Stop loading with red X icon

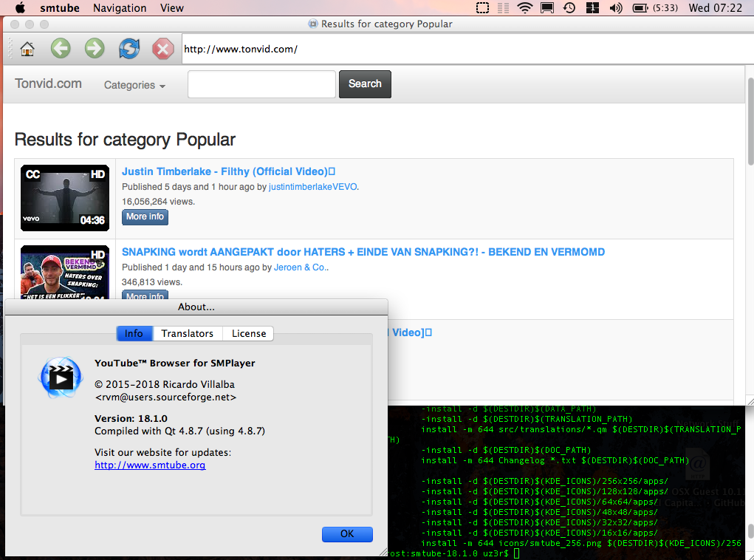[163, 49]
